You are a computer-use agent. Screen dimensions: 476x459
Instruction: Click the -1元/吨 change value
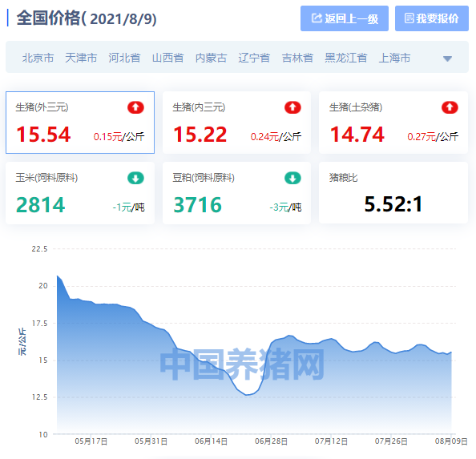(x=128, y=207)
